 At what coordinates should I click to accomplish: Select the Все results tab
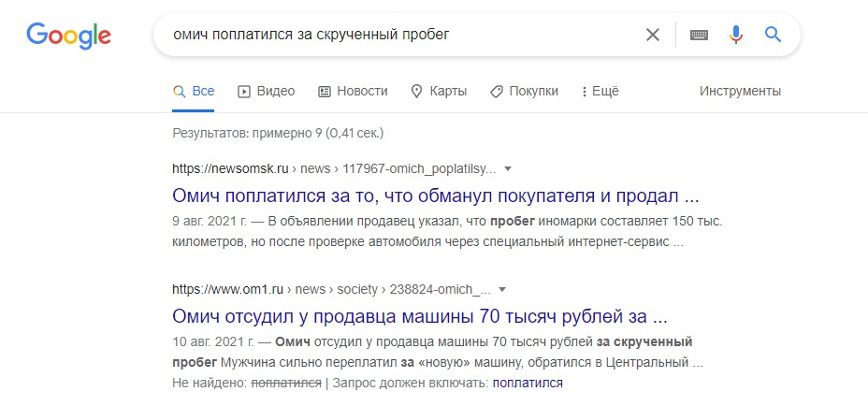(x=194, y=91)
